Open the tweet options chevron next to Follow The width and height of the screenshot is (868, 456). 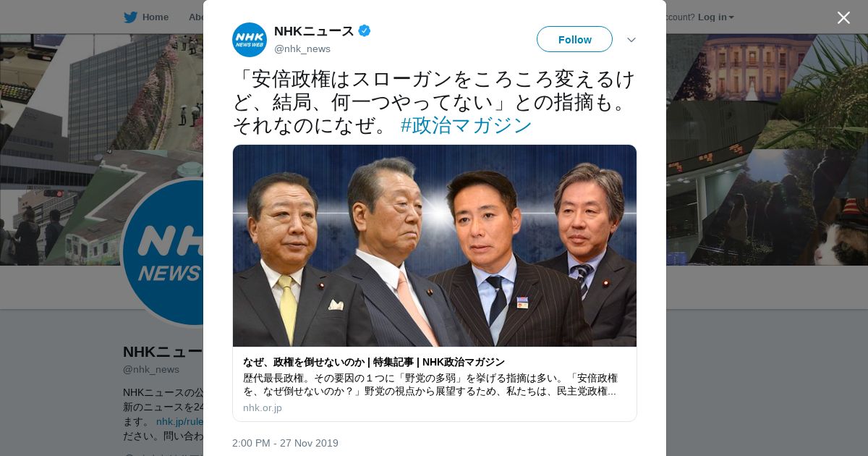(631, 39)
